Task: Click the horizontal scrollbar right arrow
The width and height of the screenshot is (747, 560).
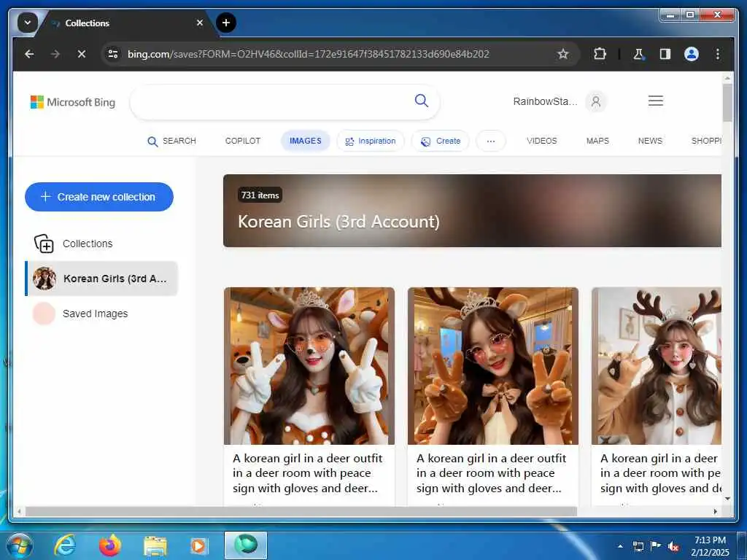Action: (715, 511)
